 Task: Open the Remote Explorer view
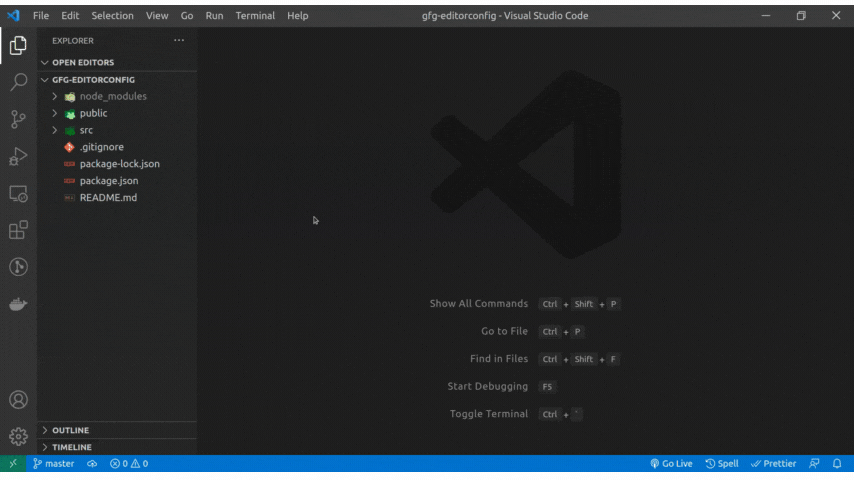[x=18, y=193]
